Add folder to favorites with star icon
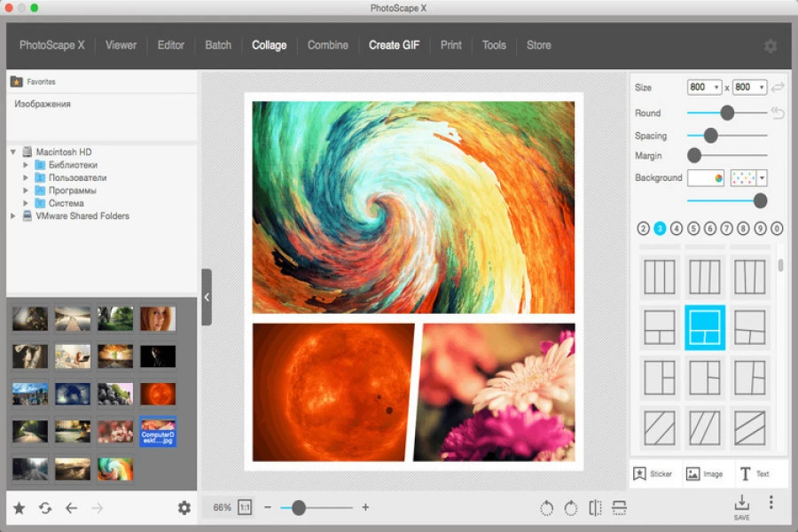798x532 pixels. [x=19, y=508]
